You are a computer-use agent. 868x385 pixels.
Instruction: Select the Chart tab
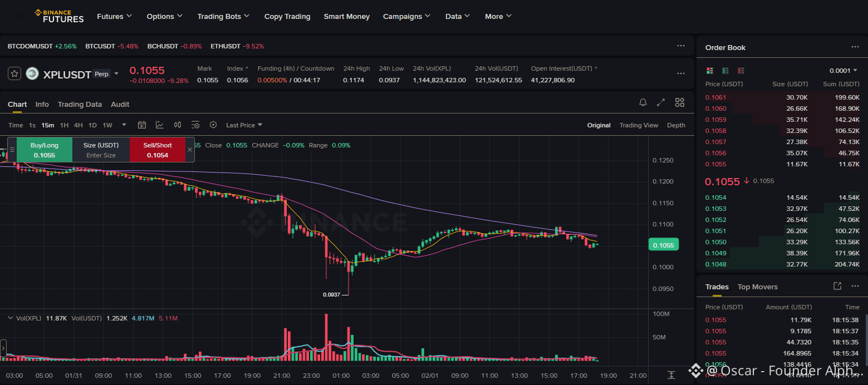point(17,104)
